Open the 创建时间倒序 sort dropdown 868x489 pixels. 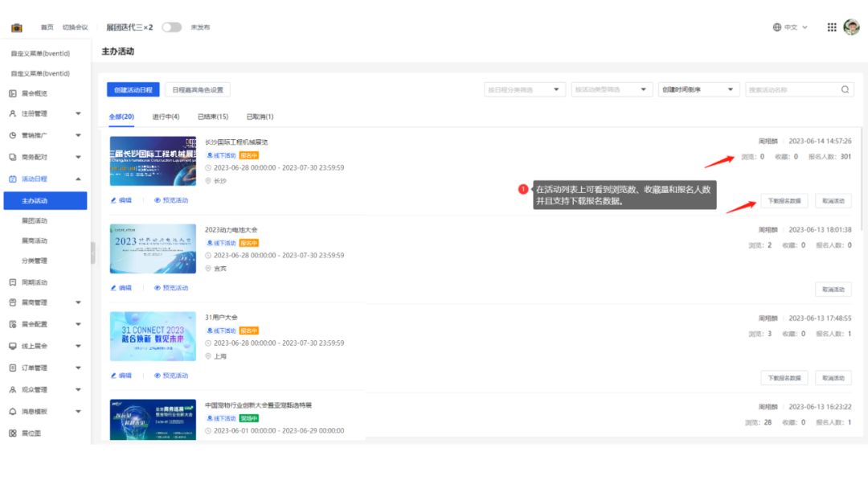pos(698,89)
